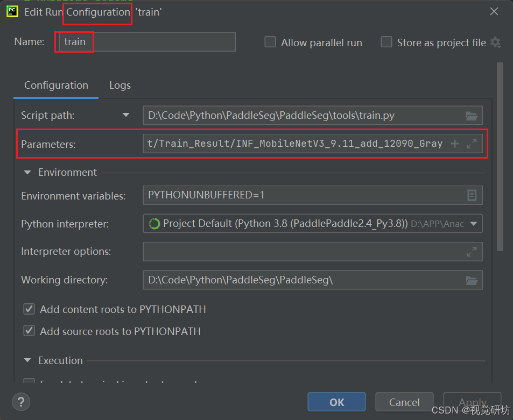Uncheck Add content roots to PYTHONPATH
Viewport: 513px width, 420px height.
(x=29, y=309)
